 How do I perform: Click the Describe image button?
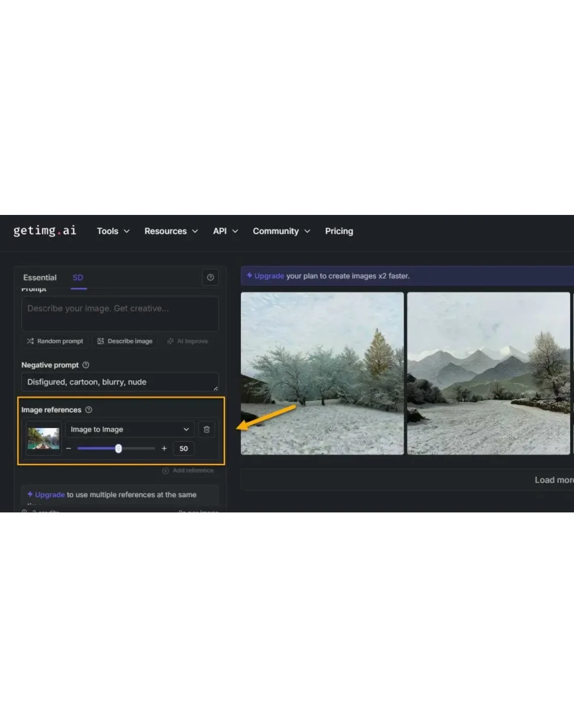[x=125, y=341]
